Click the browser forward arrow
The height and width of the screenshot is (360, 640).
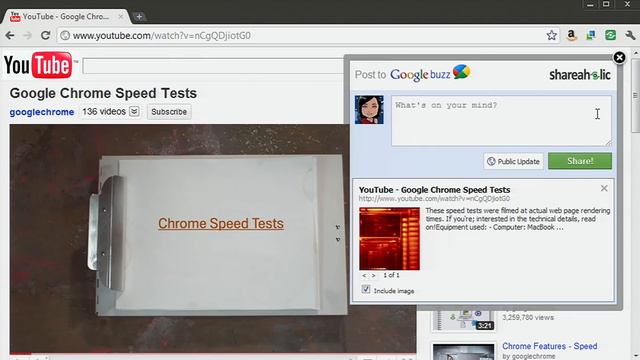coord(27,36)
